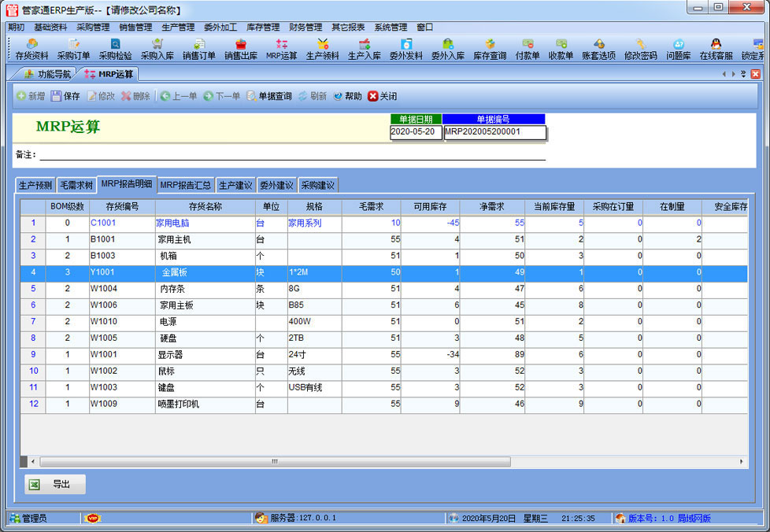Screen dimensions: 770x532
Task: Open 库存查询 inventory lookup icon
Action: point(490,49)
